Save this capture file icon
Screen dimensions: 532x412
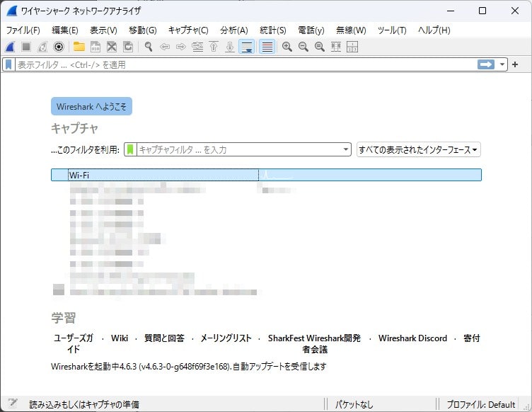(96, 47)
